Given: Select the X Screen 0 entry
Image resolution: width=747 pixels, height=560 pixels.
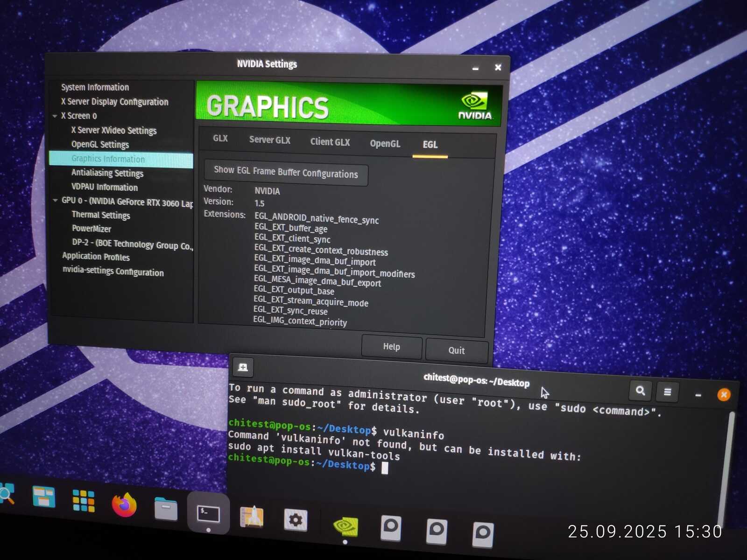Looking at the screenshot, I should coord(79,116).
